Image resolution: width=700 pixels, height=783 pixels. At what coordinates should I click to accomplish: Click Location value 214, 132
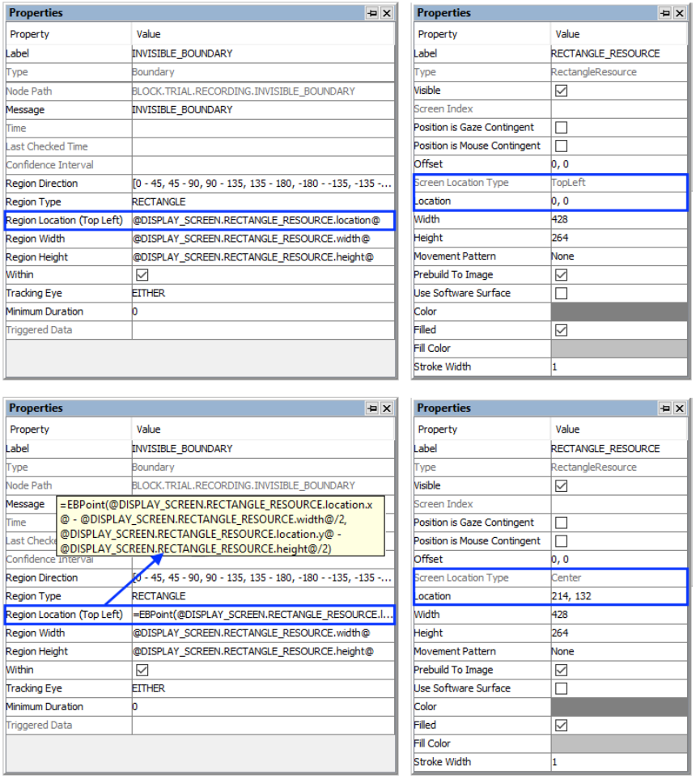[x=619, y=595]
